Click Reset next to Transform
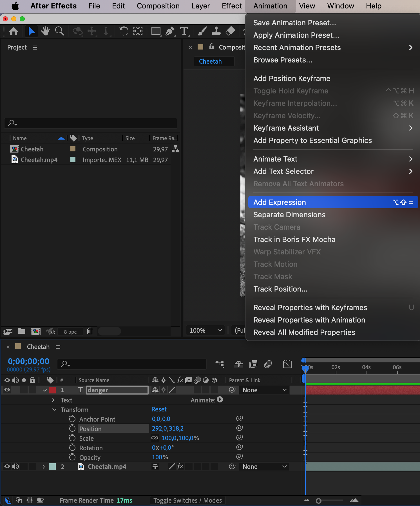 159,409
